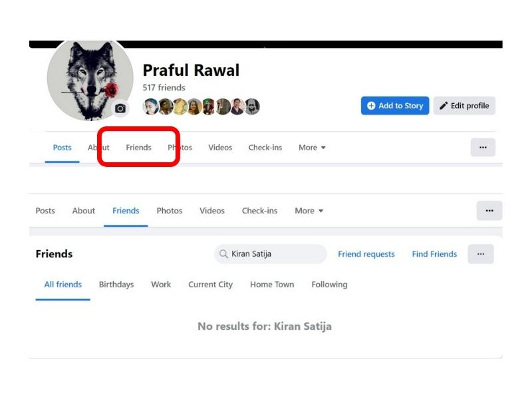The height and width of the screenshot is (399, 532).
Task: Select the Current City filter tab
Action: pos(210,285)
